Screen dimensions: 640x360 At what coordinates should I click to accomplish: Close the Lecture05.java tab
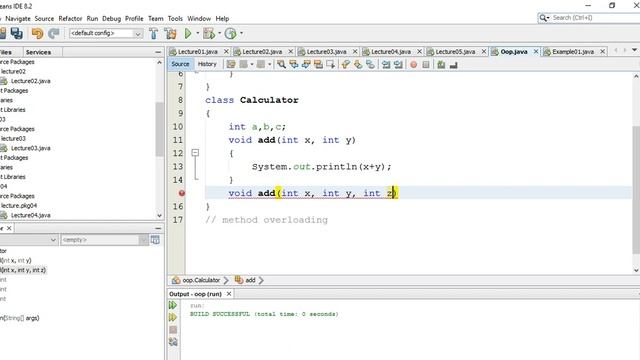484,51
